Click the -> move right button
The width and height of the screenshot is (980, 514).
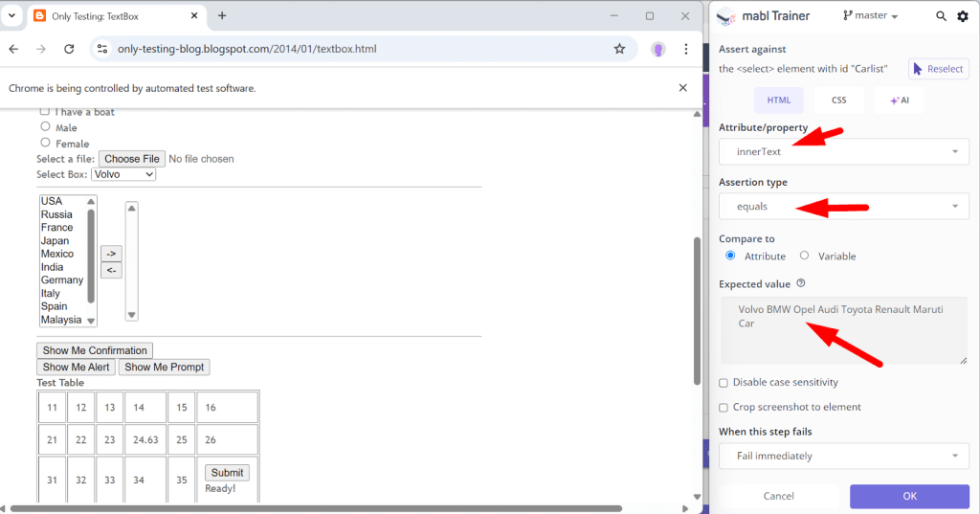tap(111, 254)
